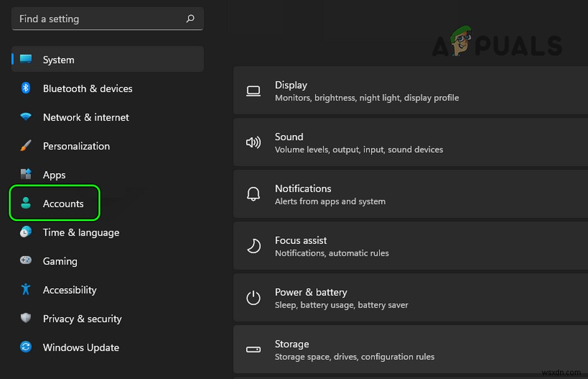Viewport: 588px width, 379px height.
Task: Click the Focus assist moon icon
Action: pos(253,246)
